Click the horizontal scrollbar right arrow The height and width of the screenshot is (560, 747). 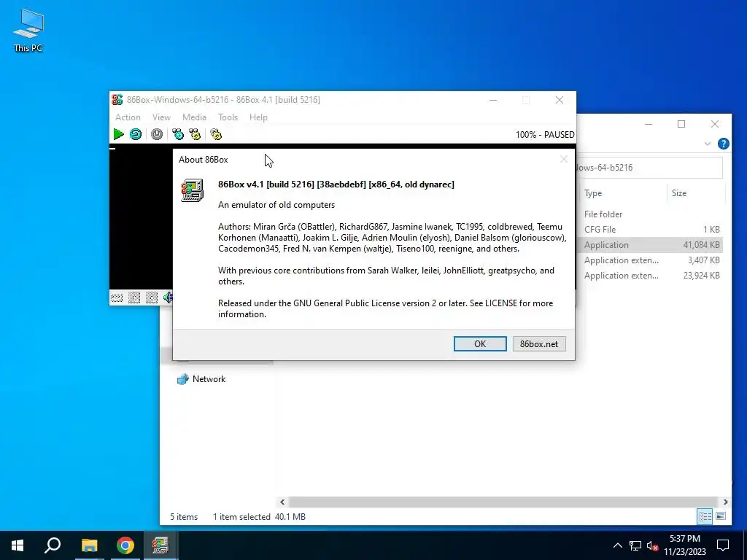click(726, 502)
